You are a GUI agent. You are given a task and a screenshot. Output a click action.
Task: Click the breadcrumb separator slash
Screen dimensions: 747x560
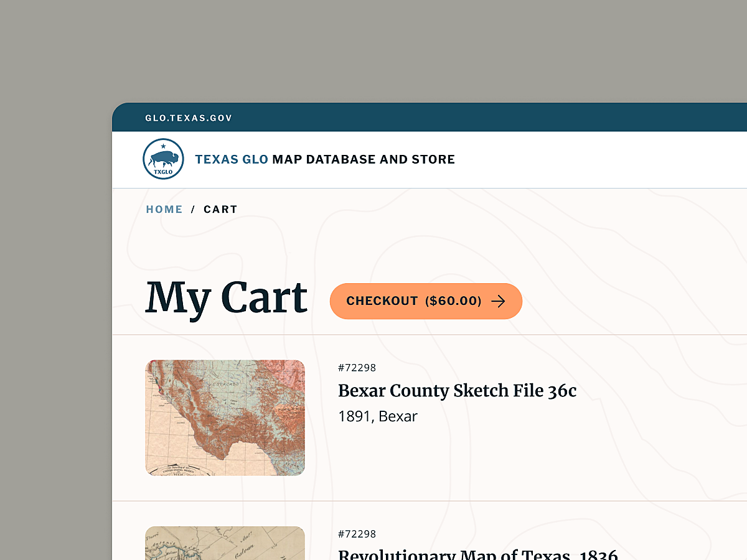(x=194, y=209)
